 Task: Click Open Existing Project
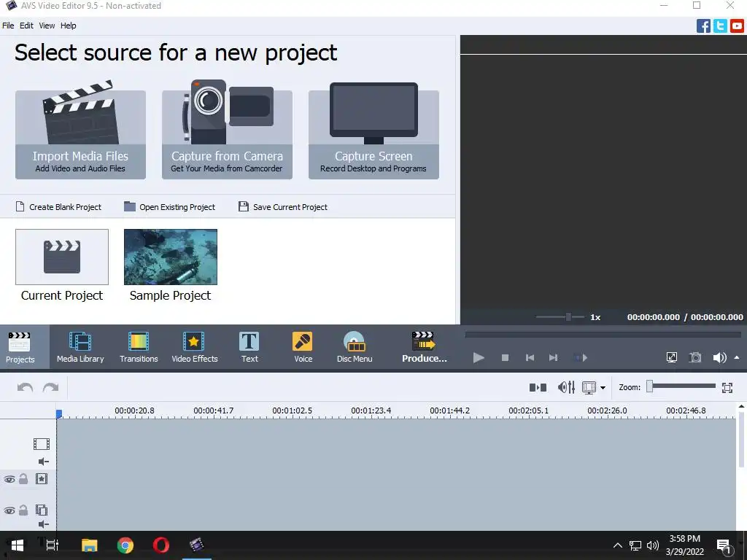(x=169, y=206)
